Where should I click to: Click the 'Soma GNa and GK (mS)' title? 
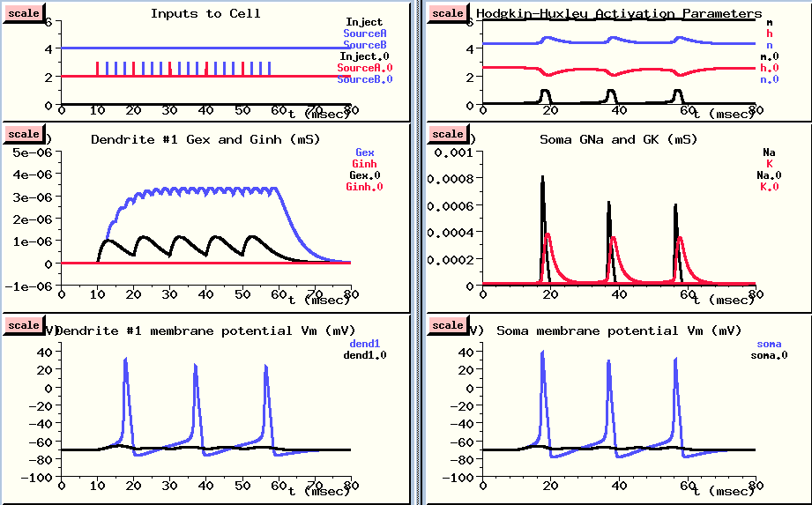607,139
